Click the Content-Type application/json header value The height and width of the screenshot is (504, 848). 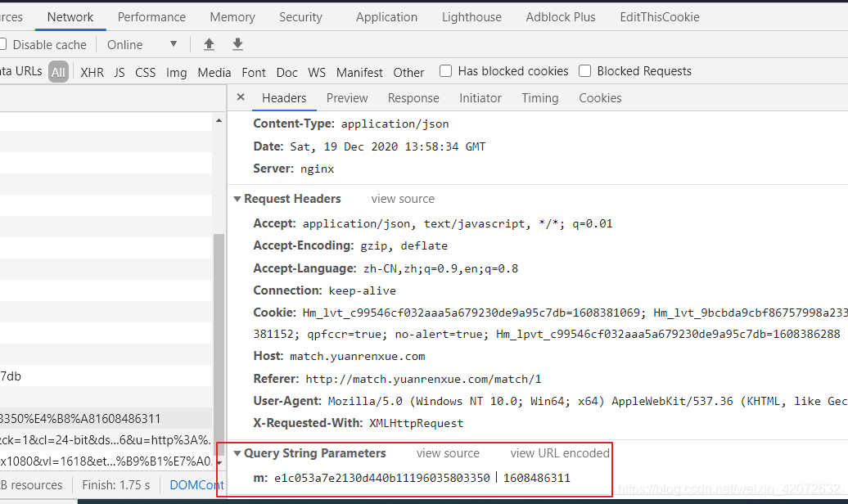[x=395, y=124]
